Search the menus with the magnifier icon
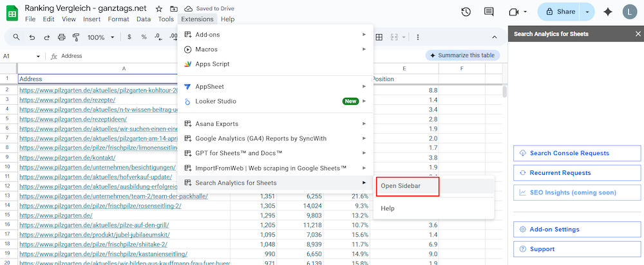 (x=17, y=37)
